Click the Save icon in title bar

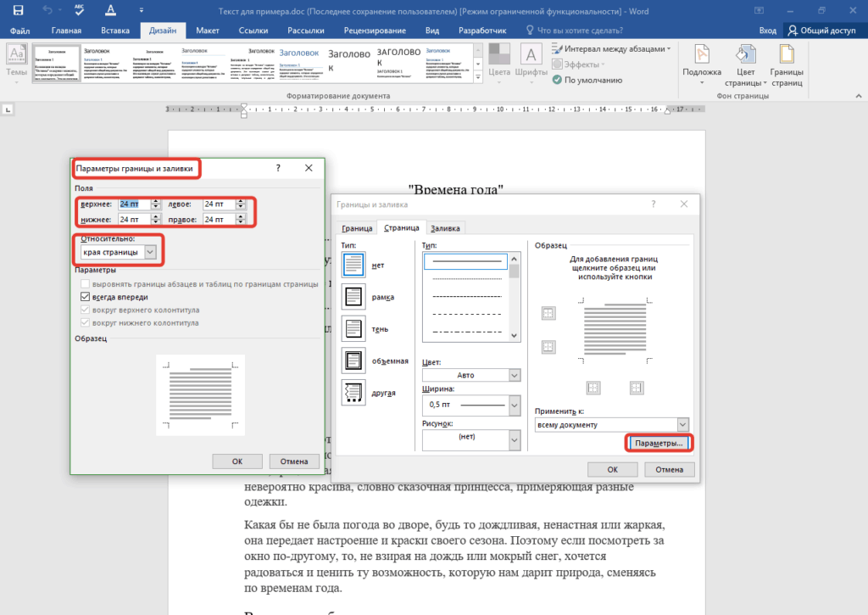click(x=18, y=10)
